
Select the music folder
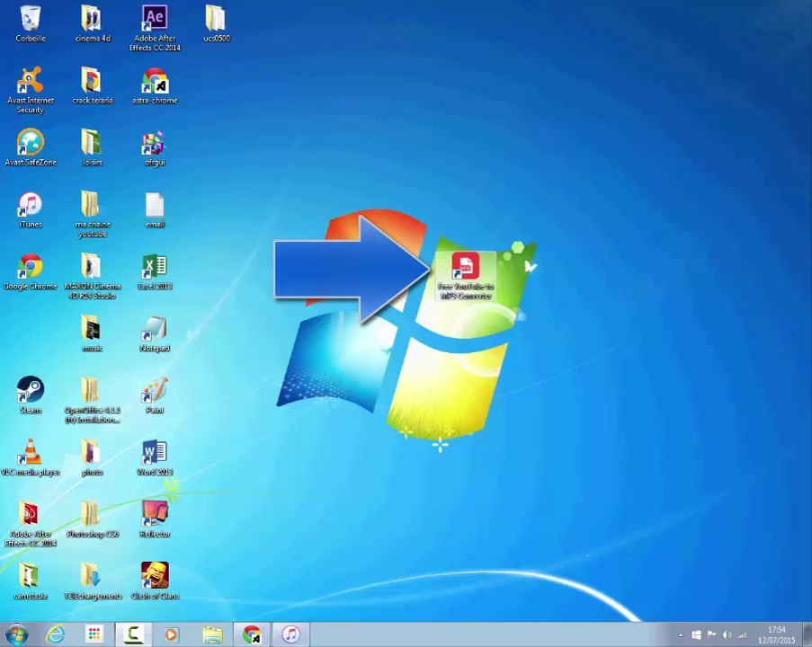(93, 334)
